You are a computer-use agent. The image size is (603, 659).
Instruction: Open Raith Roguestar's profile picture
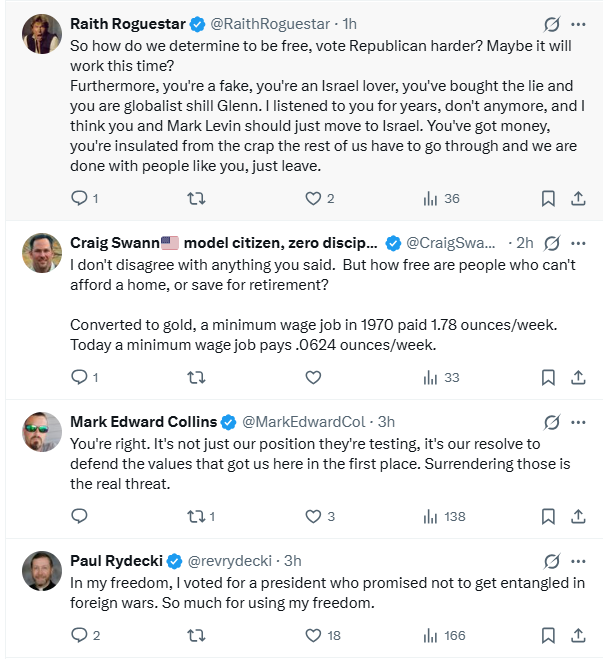(x=42, y=34)
